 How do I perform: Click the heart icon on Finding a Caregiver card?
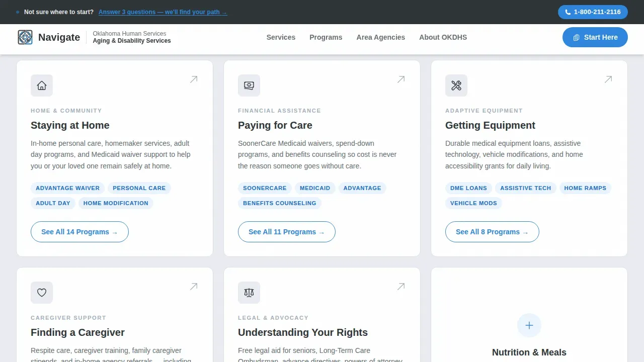pyautogui.click(x=42, y=293)
